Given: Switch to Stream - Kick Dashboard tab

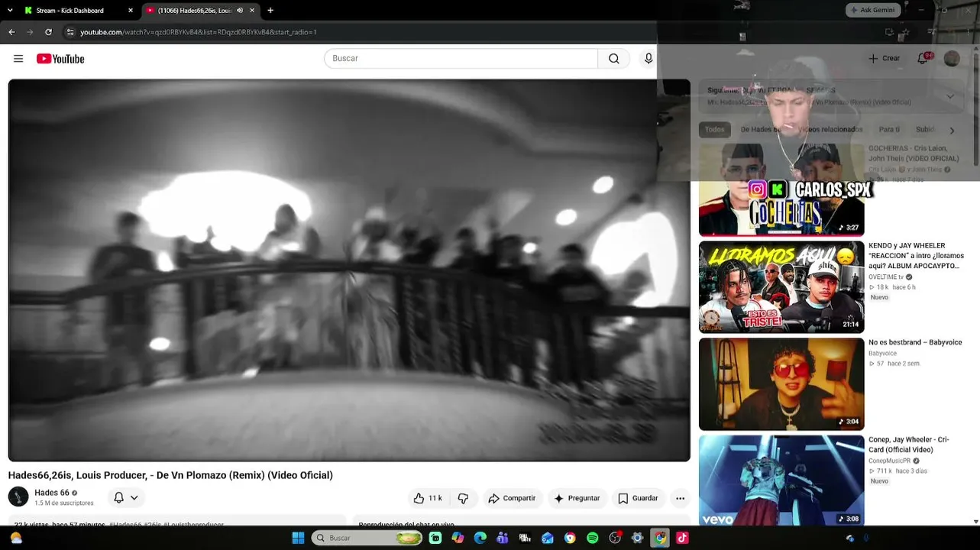Looking at the screenshot, I should click(x=79, y=11).
